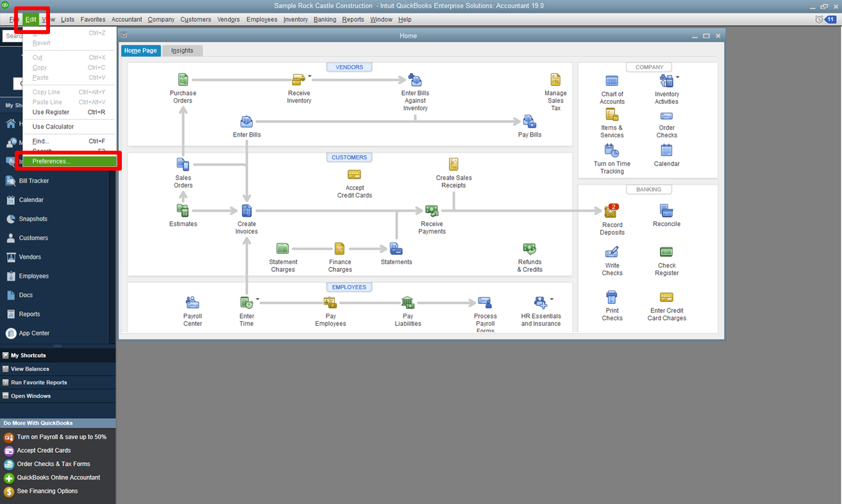The width and height of the screenshot is (842, 504).
Task: Open the Pay Employees icon
Action: point(330,303)
